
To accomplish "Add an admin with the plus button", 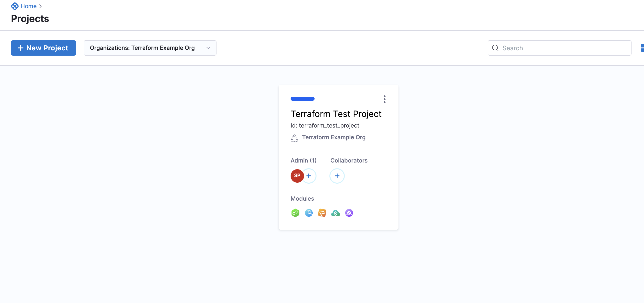I will (309, 176).
